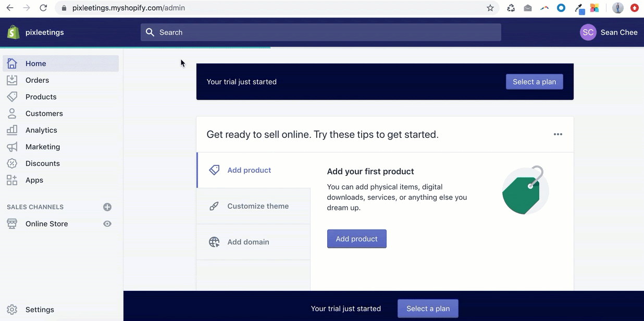Select the Discounts icon
644x321 pixels.
(x=13, y=163)
